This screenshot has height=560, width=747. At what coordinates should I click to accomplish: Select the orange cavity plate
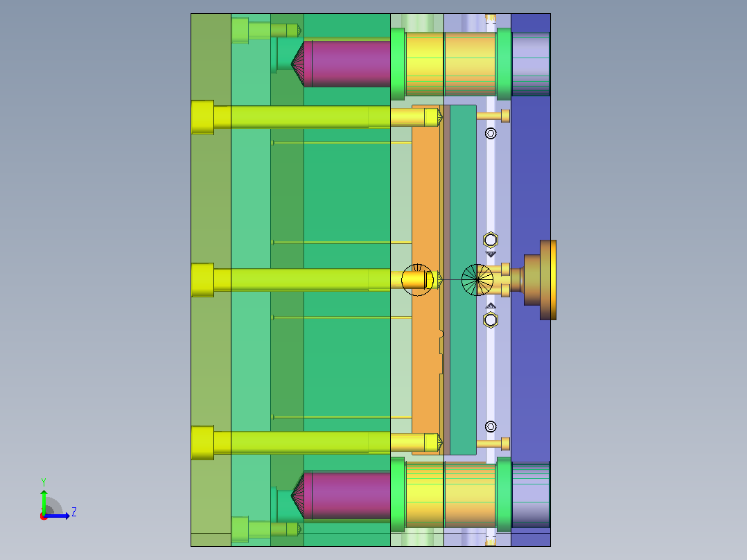click(426, 280)
